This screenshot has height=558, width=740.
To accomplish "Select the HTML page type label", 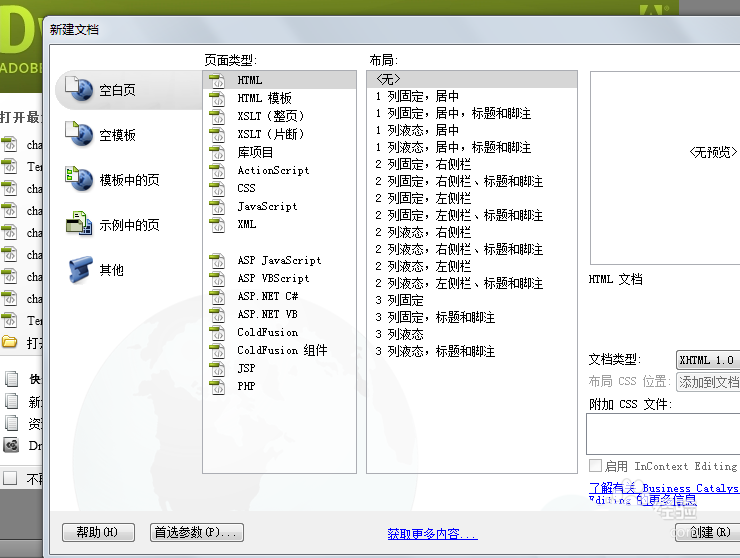I will (250, 80).
